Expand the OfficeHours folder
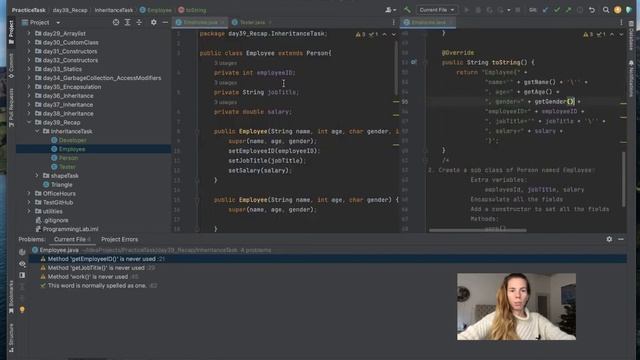 pos(29,193)
